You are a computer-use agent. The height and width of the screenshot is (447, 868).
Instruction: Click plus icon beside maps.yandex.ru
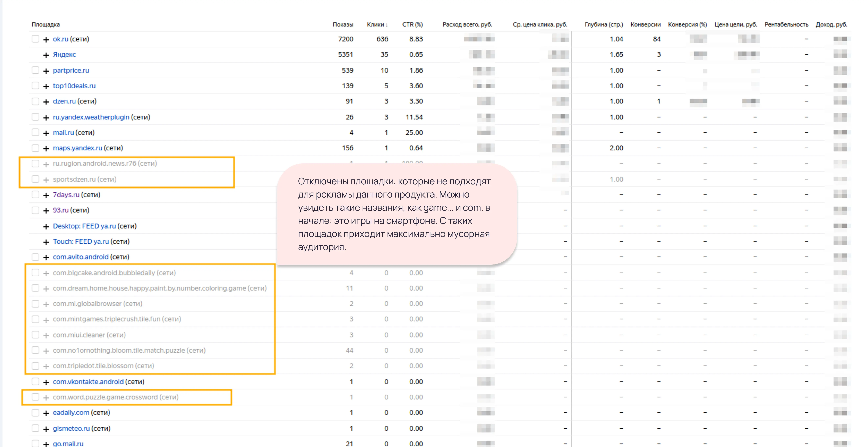pyautogui.click(x=46, y=148)
